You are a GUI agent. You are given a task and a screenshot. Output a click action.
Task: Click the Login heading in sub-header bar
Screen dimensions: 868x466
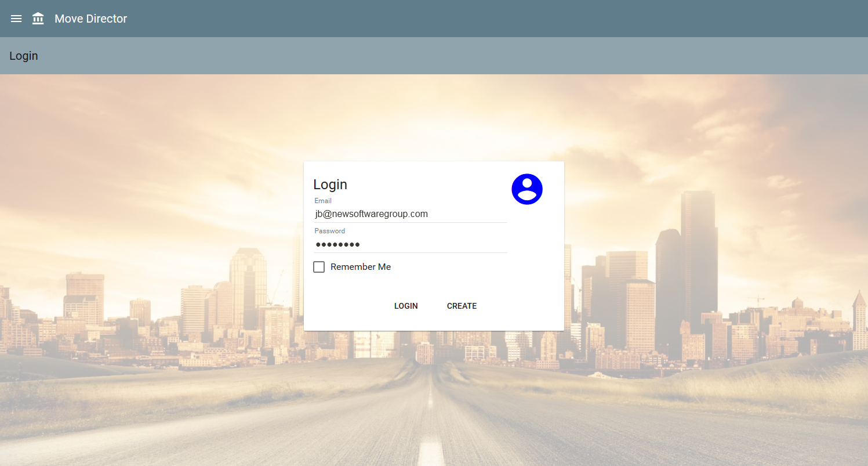click(24, 56)
